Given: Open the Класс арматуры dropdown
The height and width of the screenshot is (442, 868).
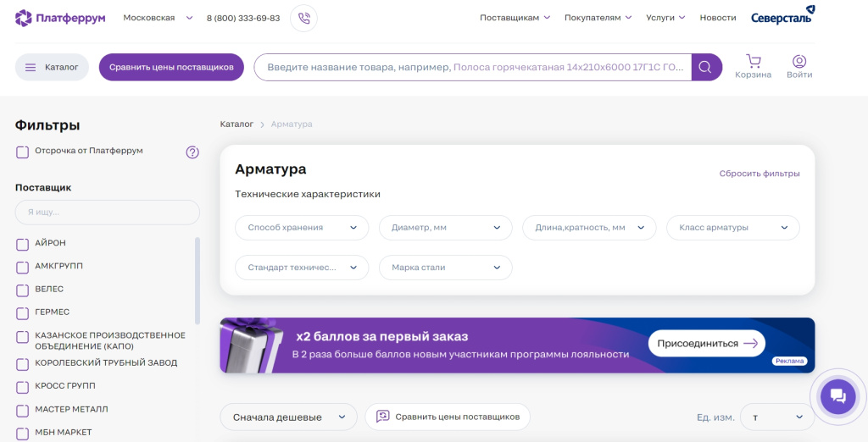Looking at the screenshot, I should click(x=733, y=228).
